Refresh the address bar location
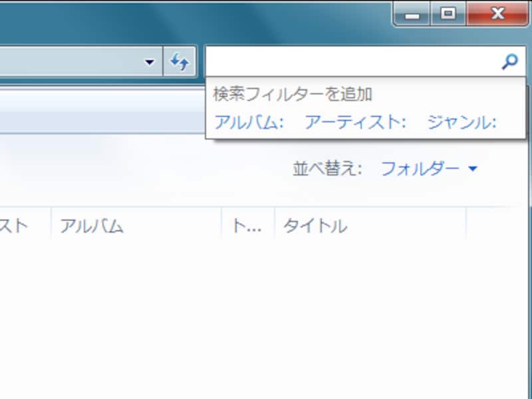Viewport: 532px width, 399px height. point(180,62)
